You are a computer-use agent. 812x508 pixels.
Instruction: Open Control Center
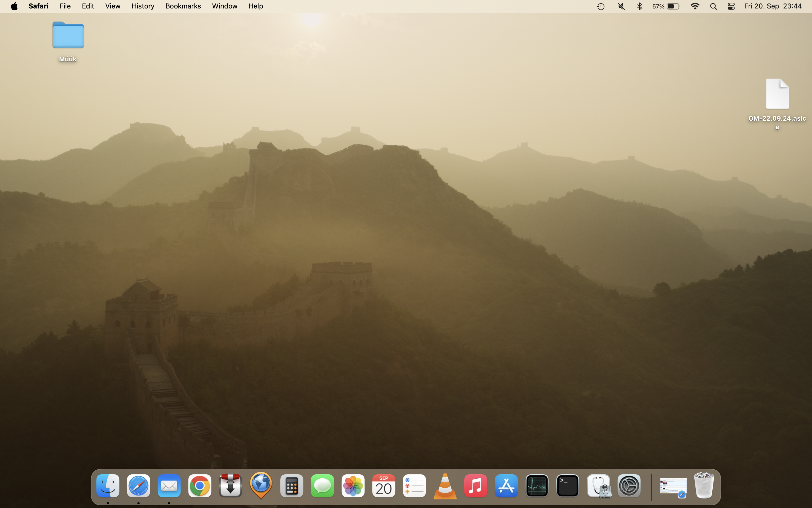(731, 6)
